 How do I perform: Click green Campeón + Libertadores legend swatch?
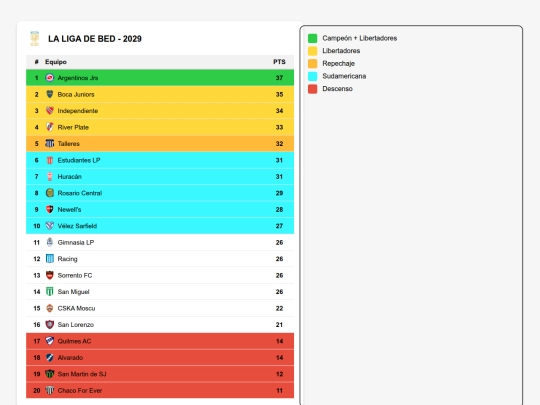tap(312, 38)
